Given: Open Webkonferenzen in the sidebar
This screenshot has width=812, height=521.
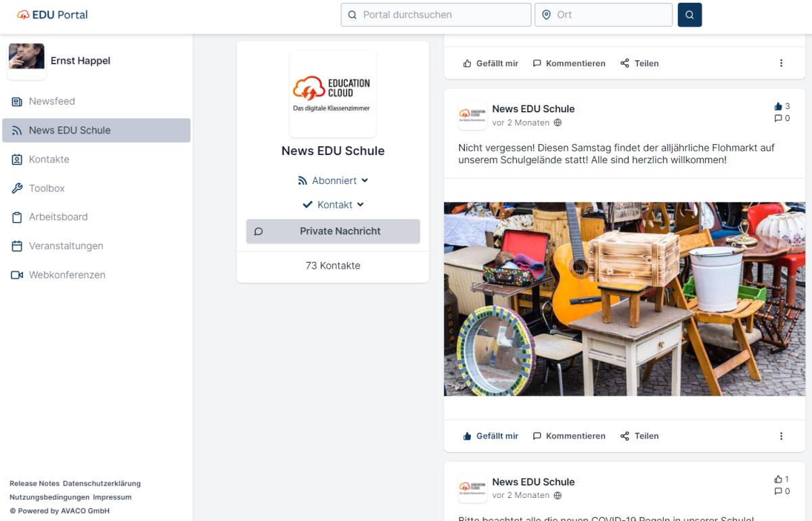Looking at the screenshot, I should coord(67,275).
